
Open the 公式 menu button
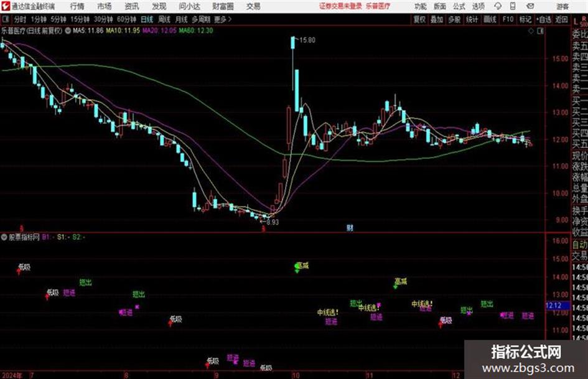pos(459,6)
